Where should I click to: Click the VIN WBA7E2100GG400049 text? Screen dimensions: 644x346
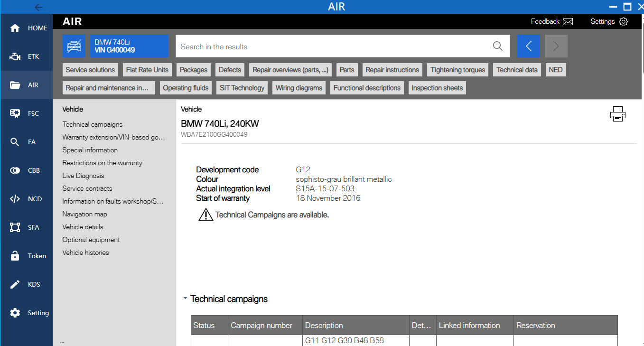click(214, 134)
